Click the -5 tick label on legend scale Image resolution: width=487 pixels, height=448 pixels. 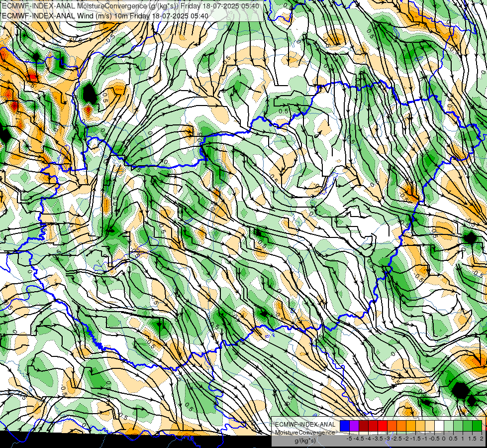349,439
